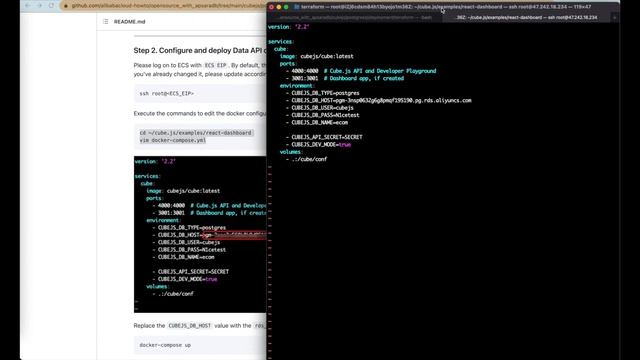Click CUBEJS_DB_TYPE=postgres in terminal
The height and width of the screenshot is (360, 640).
pyautogui.click(x=325, y=93)
